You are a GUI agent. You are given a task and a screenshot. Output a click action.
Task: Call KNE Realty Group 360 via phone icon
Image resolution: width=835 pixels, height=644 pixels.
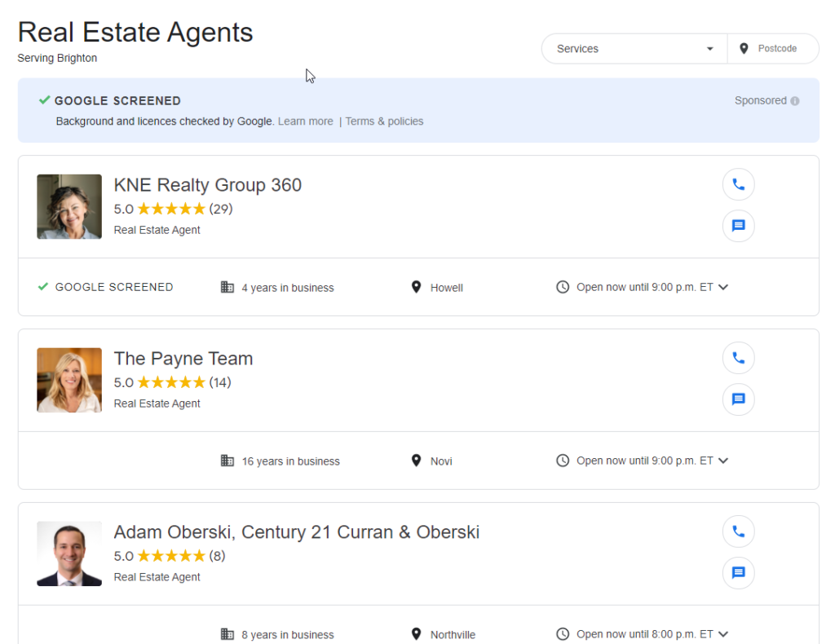[x=738, y=185]
